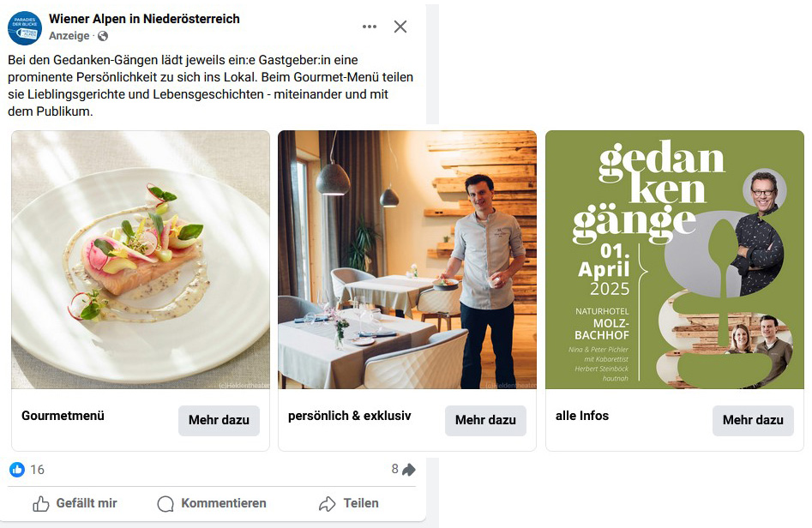The image size is (812, 528).
Task: Click the Kommentieren speech bubble icon
Action: coord(166,504)
